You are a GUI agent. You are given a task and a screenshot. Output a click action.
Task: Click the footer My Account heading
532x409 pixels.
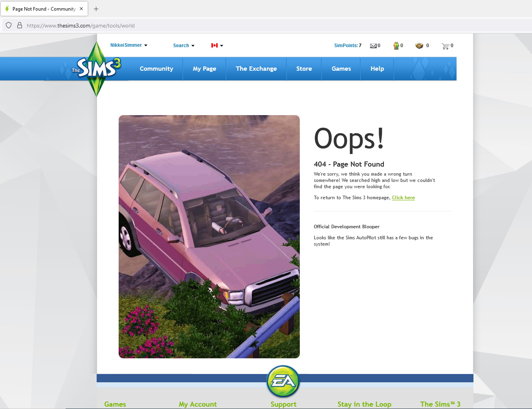198,404
